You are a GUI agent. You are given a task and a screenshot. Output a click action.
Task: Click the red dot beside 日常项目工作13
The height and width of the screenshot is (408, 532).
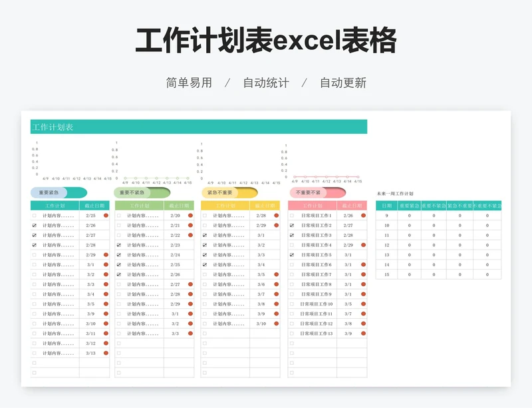point(363,333)
